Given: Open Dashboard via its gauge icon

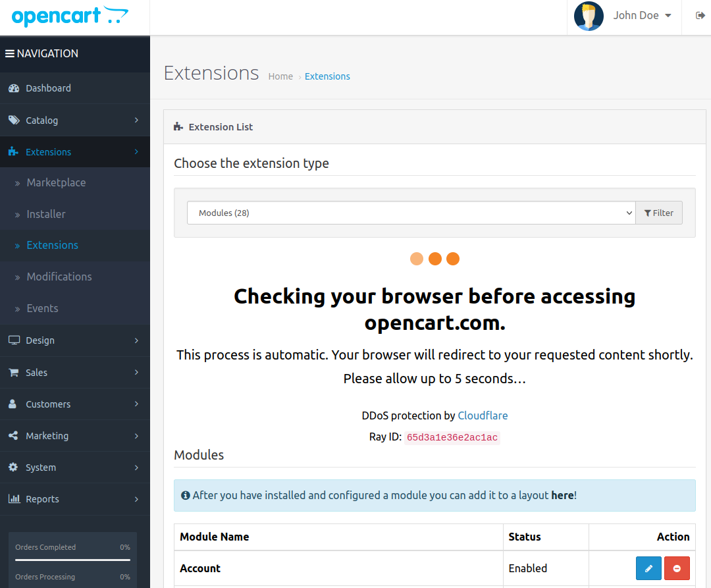Looking at the screenshot, I should 14,88.
